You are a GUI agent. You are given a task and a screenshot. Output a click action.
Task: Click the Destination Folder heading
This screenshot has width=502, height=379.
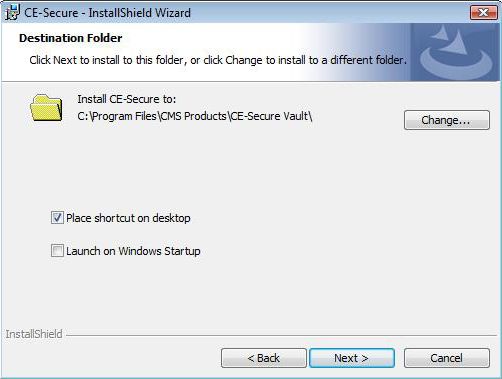click(x=71, y=38)
